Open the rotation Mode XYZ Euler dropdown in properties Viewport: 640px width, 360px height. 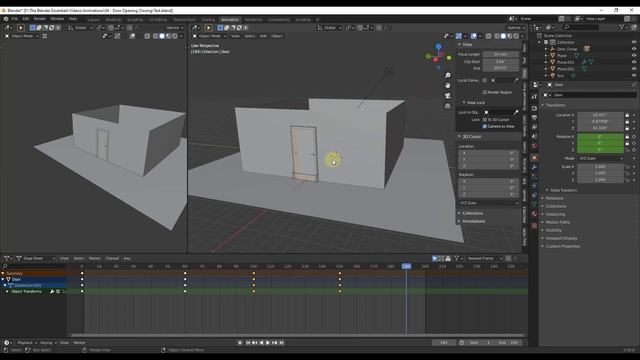pos(600,158)
